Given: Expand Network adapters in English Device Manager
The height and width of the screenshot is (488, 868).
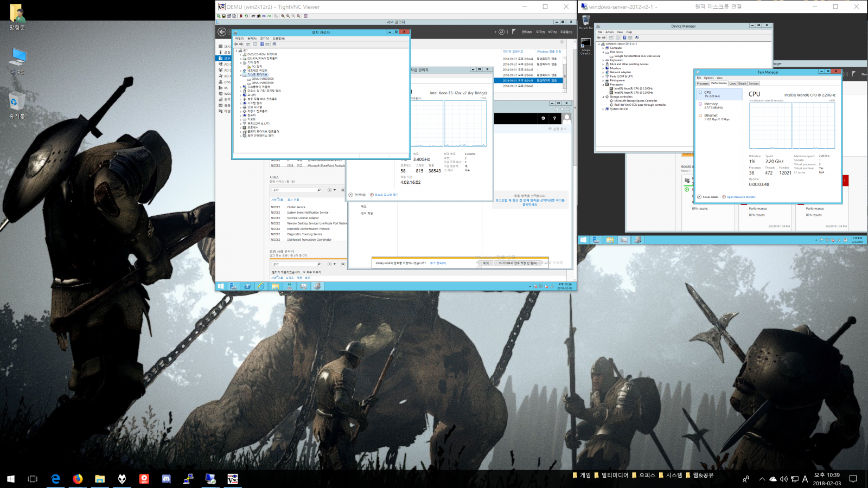Looking at the screenshot, I should pyautogui.click(x=603, y=72).
